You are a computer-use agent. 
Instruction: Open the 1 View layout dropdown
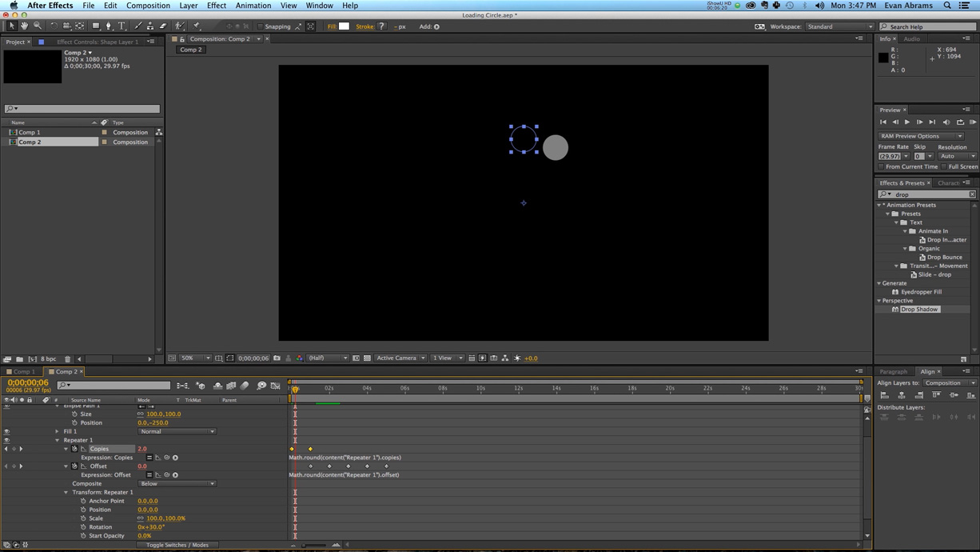(x=448, y=358)
